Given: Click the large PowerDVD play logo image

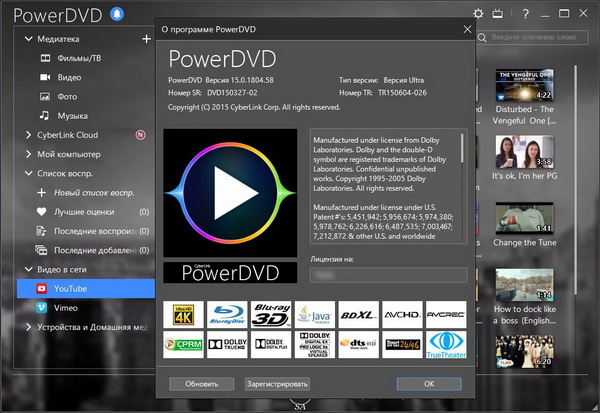Looking at the screenshot, I should coord(230,193).
